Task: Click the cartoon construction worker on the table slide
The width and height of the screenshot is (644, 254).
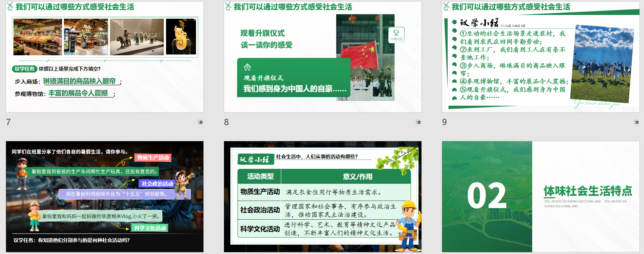Action: pyautogui.click(x=408, y=225)
